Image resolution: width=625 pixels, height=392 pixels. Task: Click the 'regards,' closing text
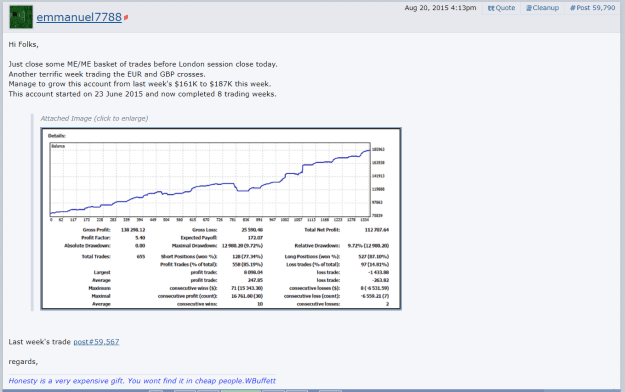(x=23, y=362)
